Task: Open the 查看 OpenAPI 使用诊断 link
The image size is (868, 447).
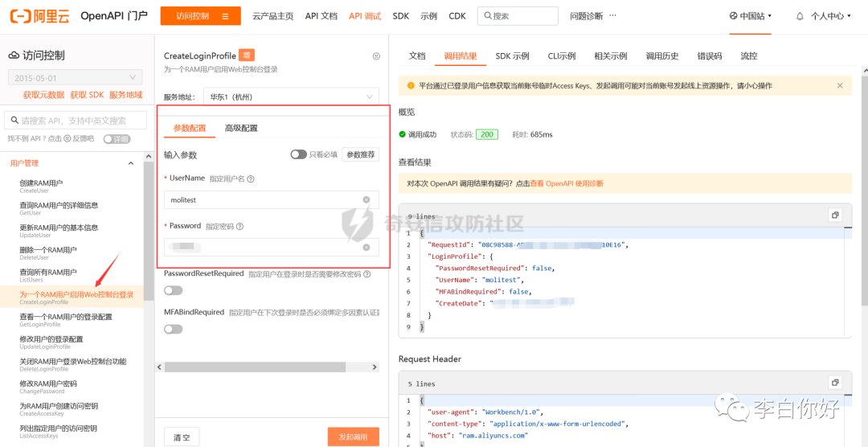Action: coord(567,183)
